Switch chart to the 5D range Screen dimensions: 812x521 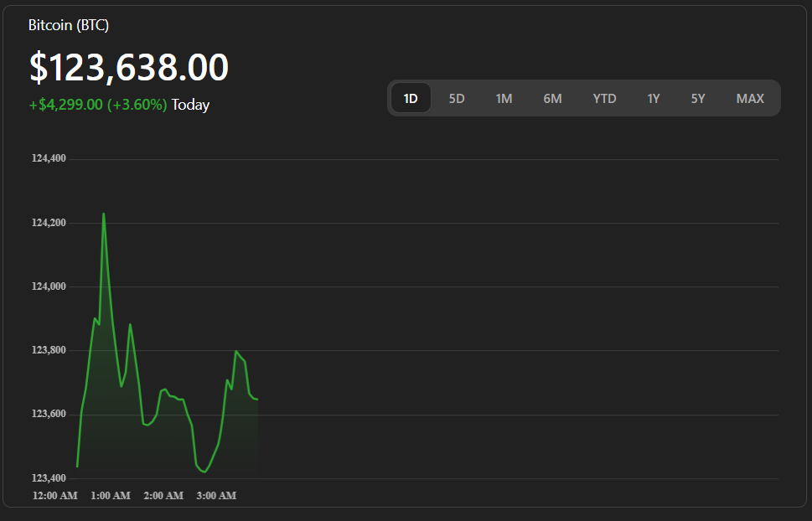[x=457, y=99]
